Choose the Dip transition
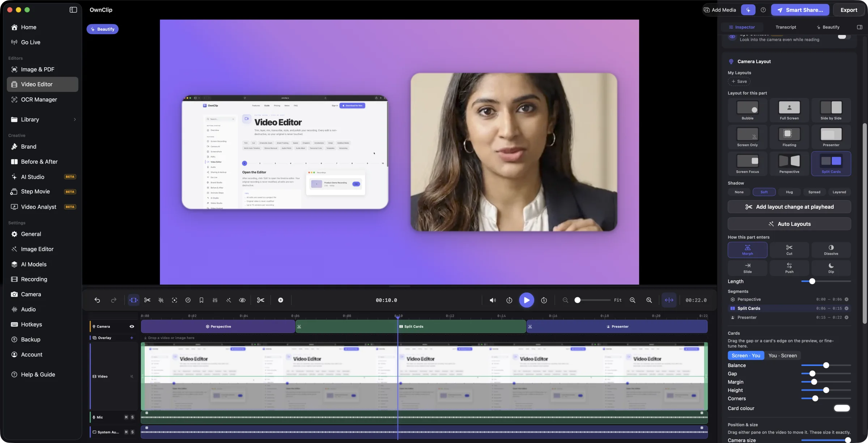Image resolution: width=868 pixels, height=443 pixels. click(x=831, y=268)
